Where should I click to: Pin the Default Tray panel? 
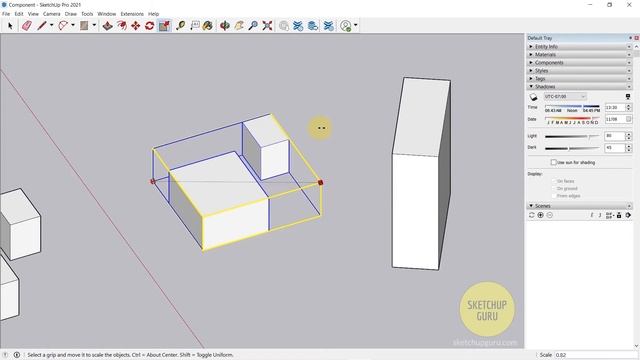[x=630, y=38]
